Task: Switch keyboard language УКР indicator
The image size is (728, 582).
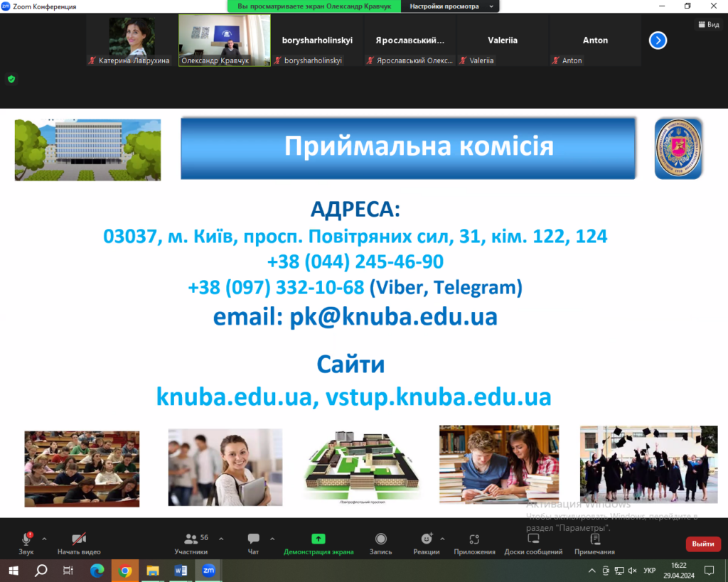Action: pyautogui.click(x=649, y=571)
